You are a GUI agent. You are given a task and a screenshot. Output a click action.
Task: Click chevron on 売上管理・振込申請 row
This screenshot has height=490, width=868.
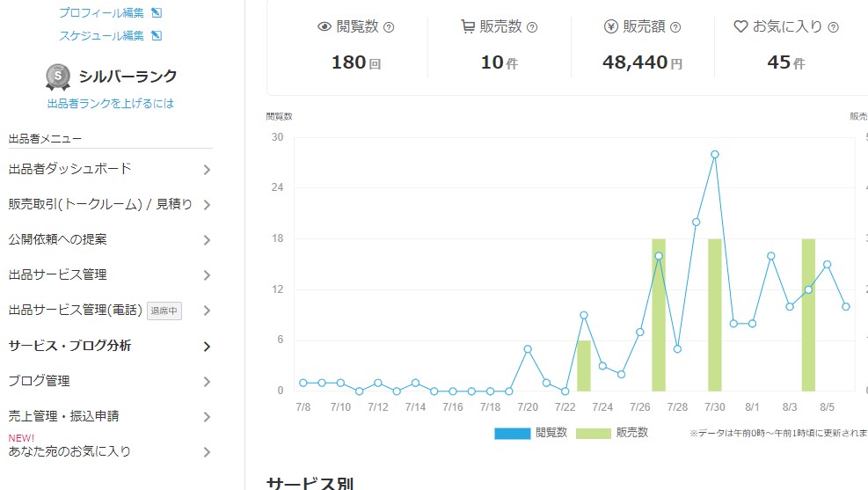207,417
